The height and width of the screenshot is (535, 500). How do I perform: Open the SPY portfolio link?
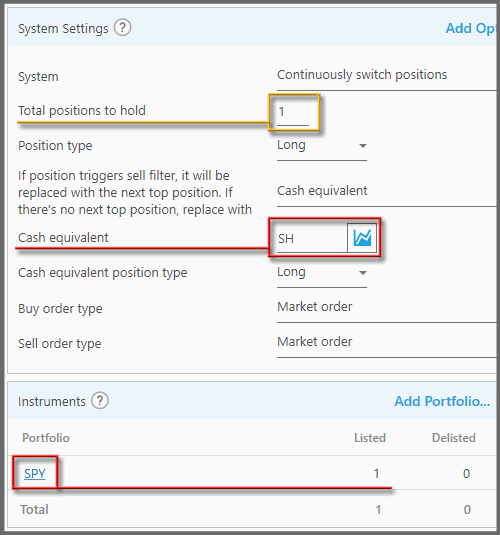(x=34, y=474)
